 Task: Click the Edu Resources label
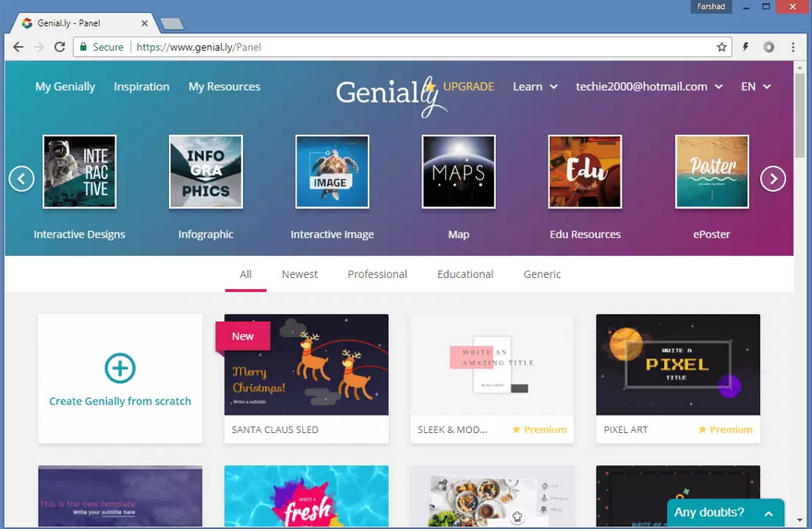585,234
